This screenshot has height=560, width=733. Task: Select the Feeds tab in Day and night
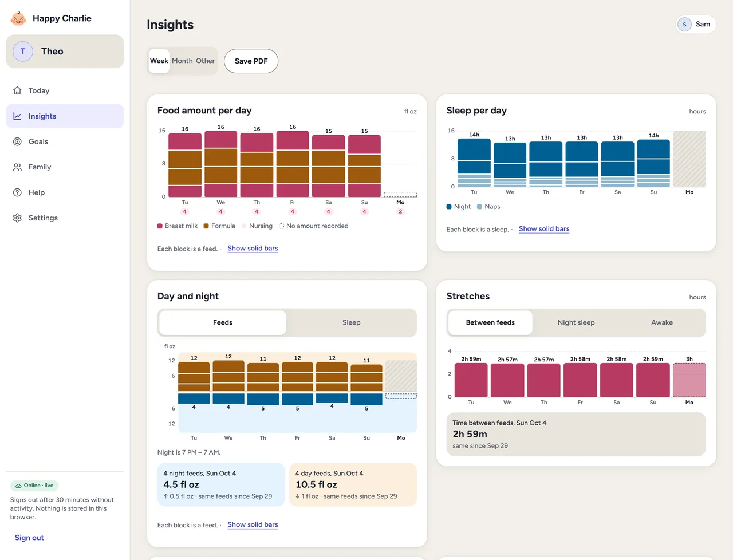[223, 323]
